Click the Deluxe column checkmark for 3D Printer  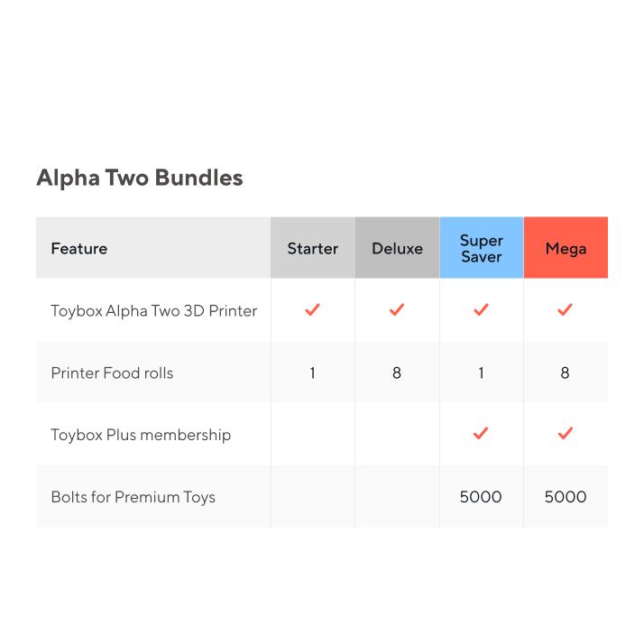pyautogui.click(x=397, y=310)
